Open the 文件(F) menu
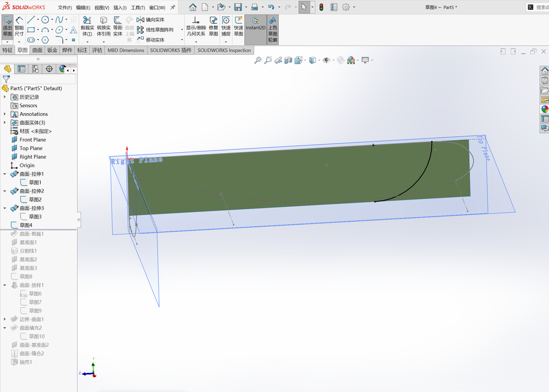The height and width of the screenshot is (392, 549). (x=65, y=8)
